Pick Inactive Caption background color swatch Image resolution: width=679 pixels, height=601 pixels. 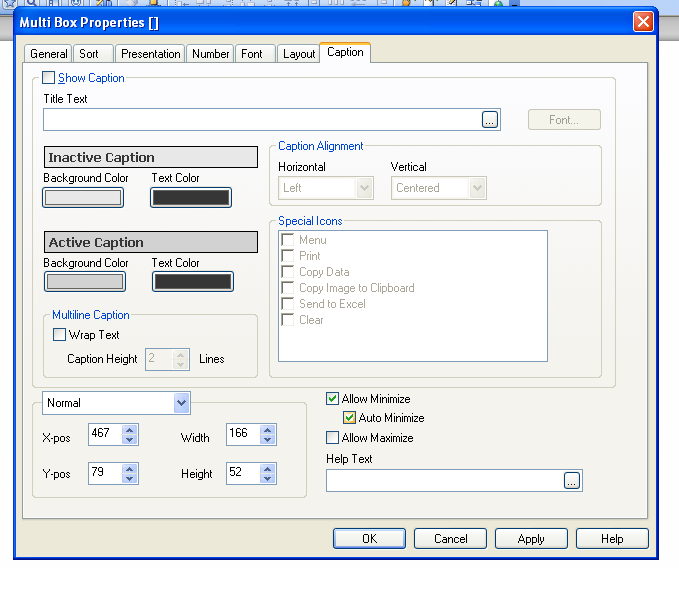83,197
